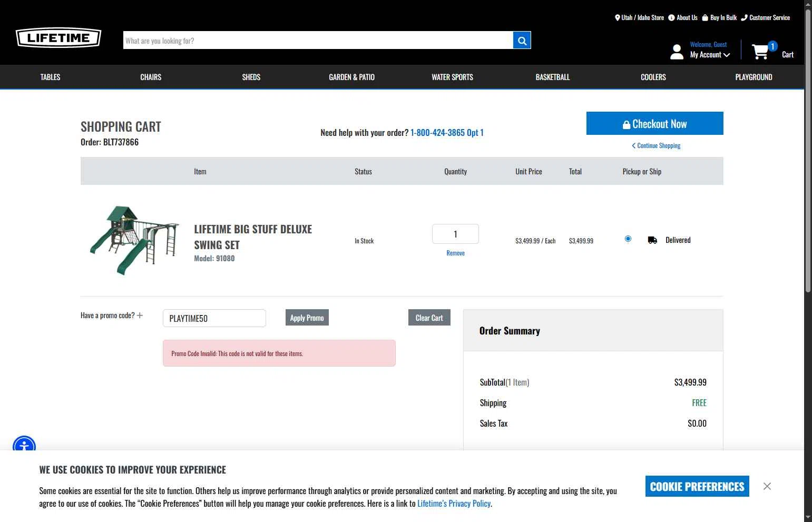Click the search magnifier button
Image resolution: width=812 pixels, height=522 pixels.
522,41
